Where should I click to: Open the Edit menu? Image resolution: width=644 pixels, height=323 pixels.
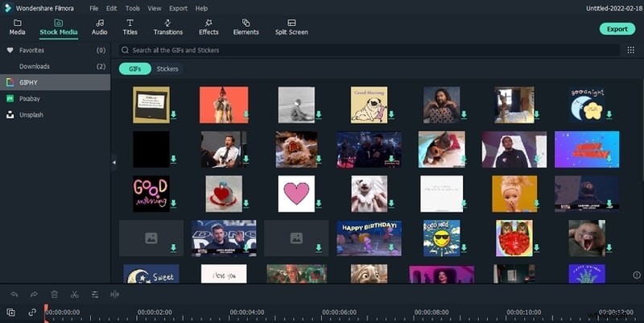(x=111, y=8)
